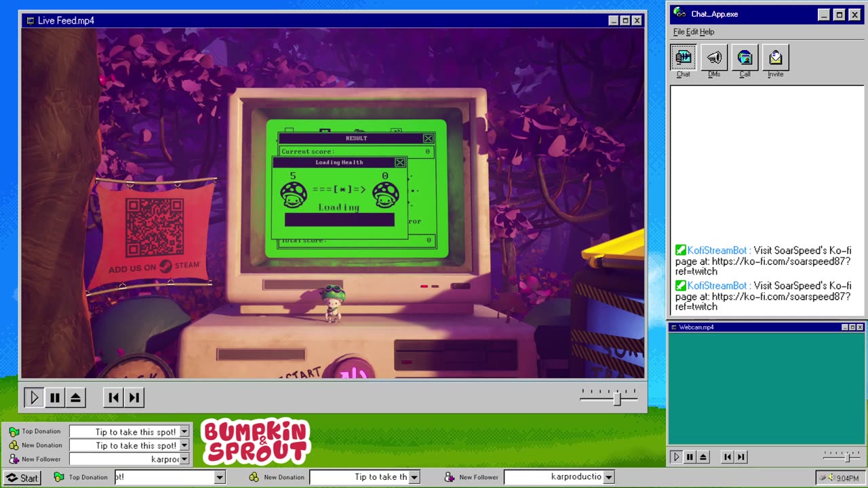The height and width of the screenshot is (488, 868).
Task: Click the panel New Follower field
Action: pos(124,460)
